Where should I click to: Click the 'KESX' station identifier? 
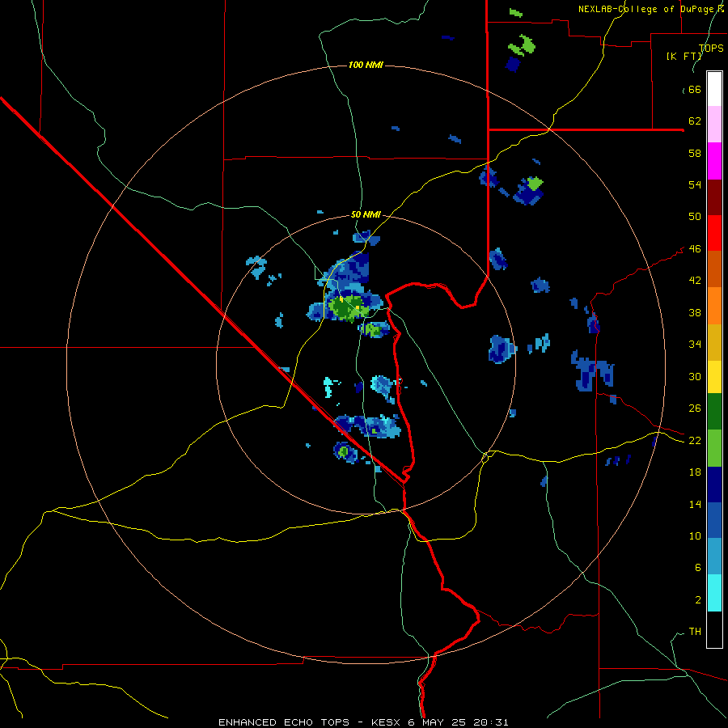[387, 722]
